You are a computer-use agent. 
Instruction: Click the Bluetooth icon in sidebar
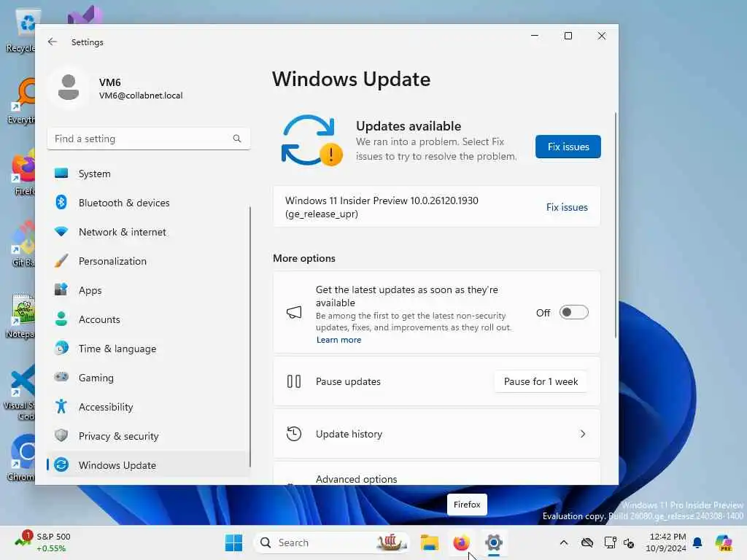pos(61,203)
